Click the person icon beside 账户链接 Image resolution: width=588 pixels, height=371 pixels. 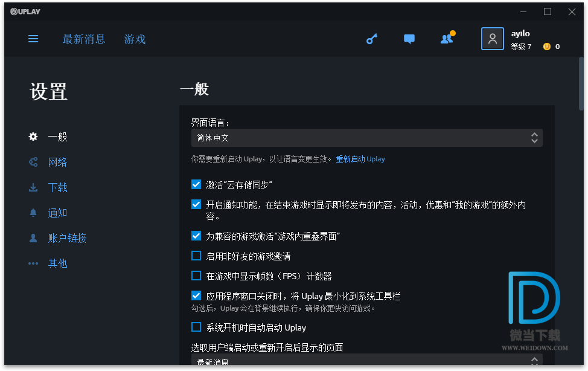pos(33,238)
